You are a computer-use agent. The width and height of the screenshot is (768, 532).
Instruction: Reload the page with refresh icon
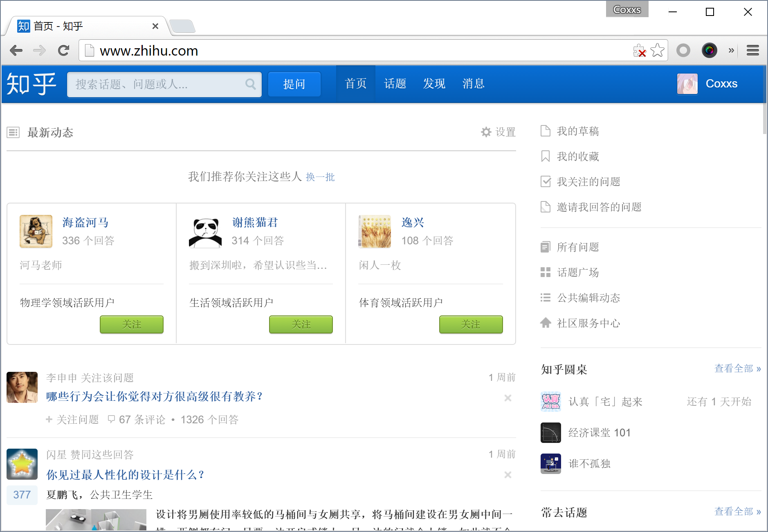63,51
